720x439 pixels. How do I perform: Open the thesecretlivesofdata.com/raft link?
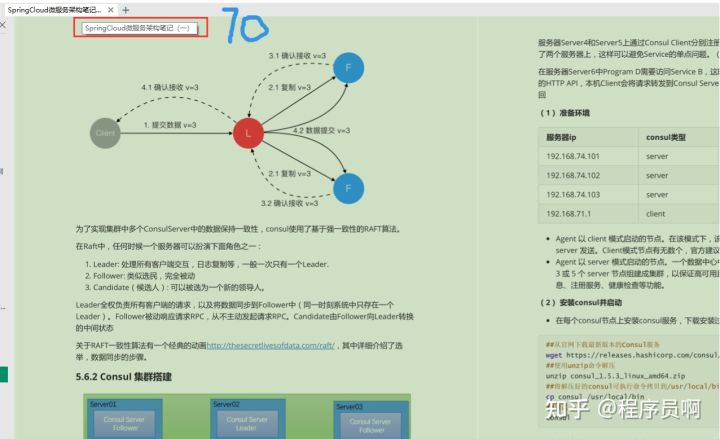270,345
